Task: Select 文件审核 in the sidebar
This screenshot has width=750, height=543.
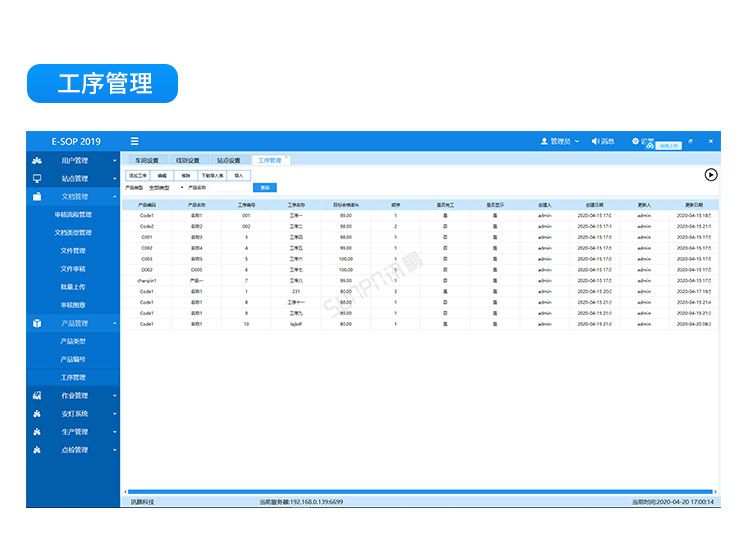Action: click(x=73, y=268)
